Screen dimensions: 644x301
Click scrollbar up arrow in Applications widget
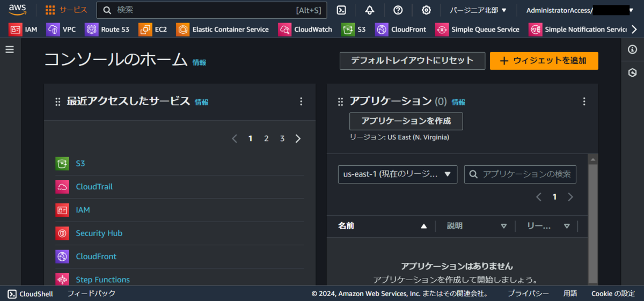[593, 159]
